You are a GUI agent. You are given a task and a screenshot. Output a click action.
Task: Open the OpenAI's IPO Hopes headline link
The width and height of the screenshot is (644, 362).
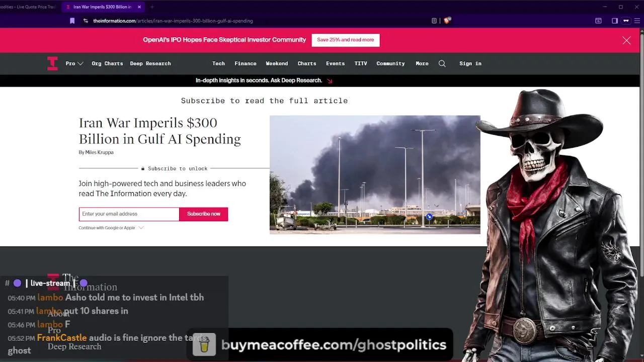coord(224,40)
